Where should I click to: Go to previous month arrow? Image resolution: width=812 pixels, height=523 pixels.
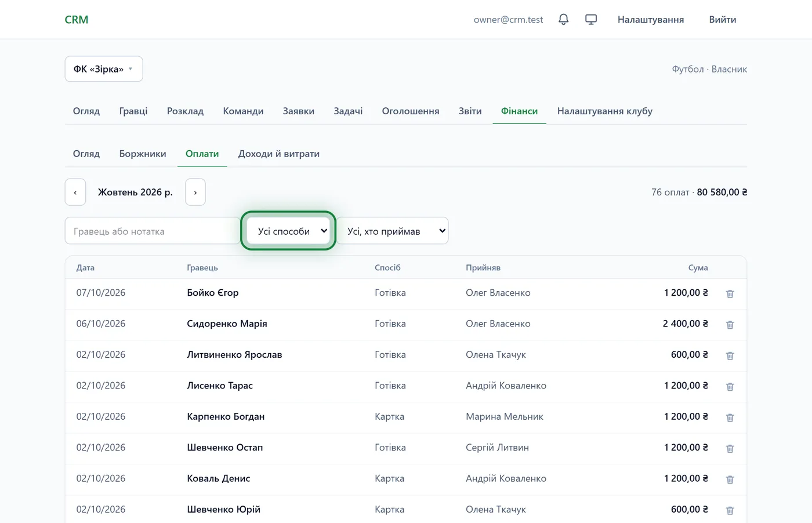(75, 192)
